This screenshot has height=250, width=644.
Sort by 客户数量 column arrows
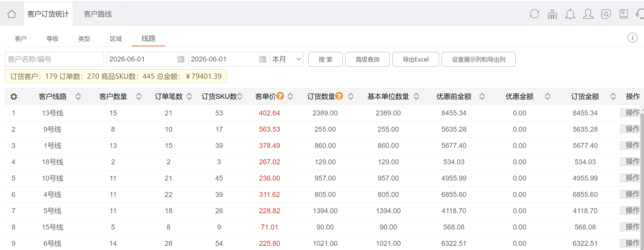[139, 96]
